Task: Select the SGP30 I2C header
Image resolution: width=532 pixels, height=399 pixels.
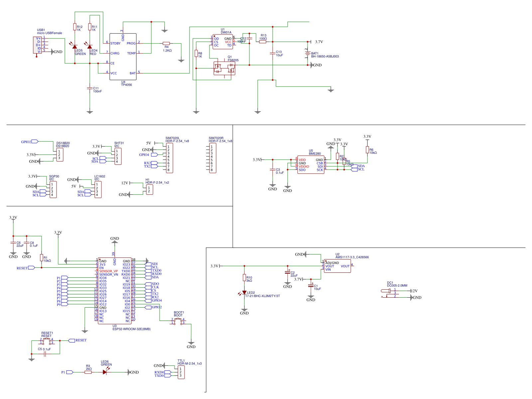Action: [x=53, y=190]
